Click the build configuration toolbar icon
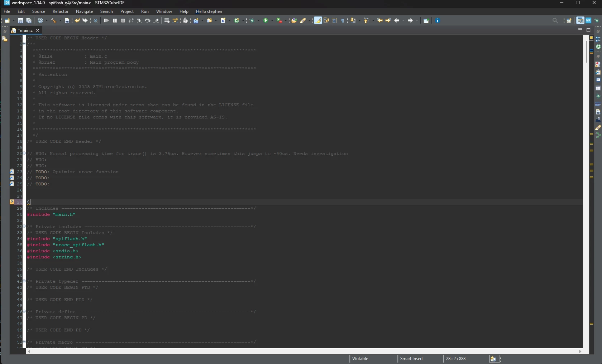 tap(40, 21)
